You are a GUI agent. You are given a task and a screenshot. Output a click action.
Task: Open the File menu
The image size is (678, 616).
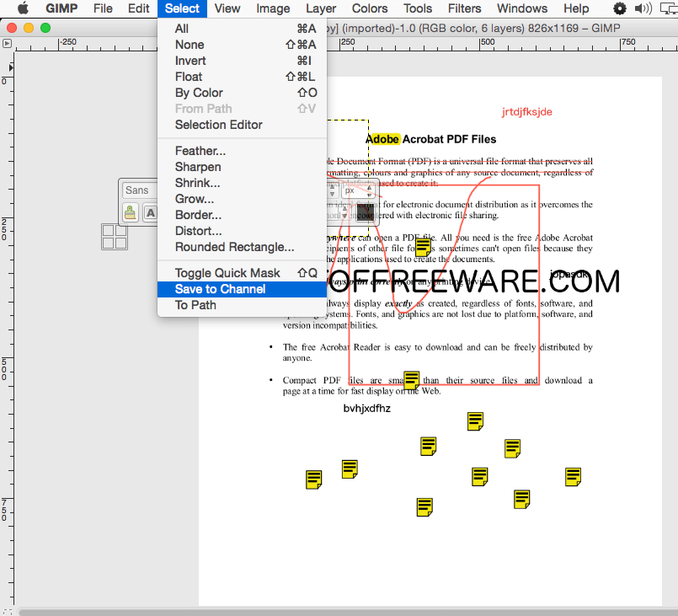[x=103, y=8]
